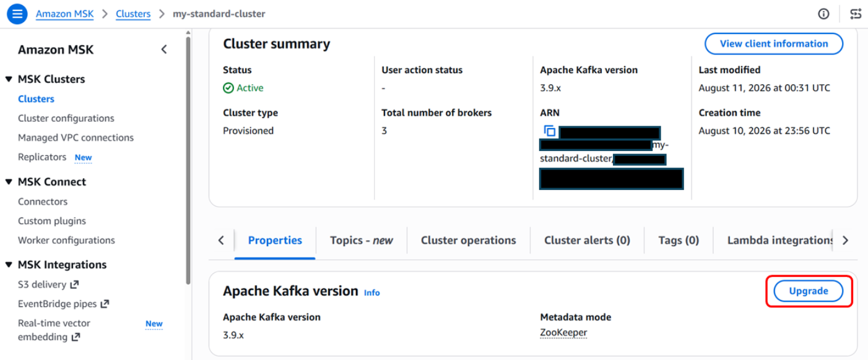Click the Amazon MSK sidebar title
868x360 pixels.
pyautogui.click(x=56, y=49)
